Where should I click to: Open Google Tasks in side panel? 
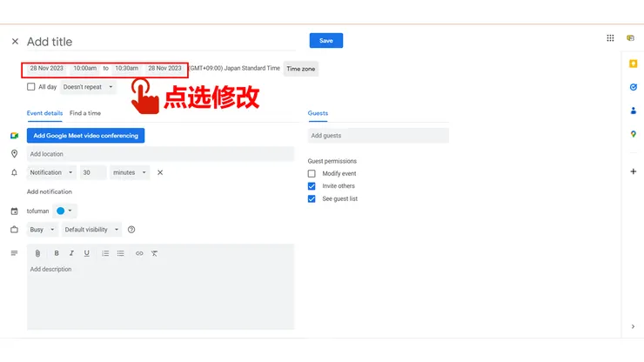point(633,87)
